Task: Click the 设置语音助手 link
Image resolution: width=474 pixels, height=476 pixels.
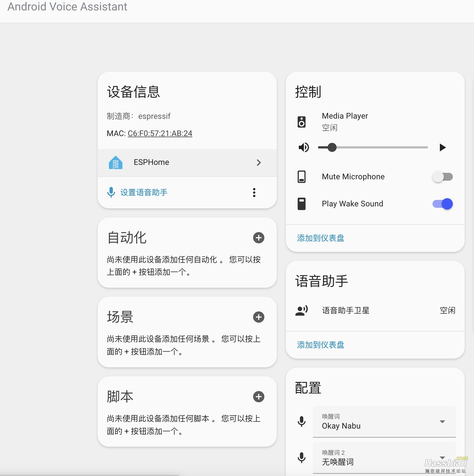Action: click(144, 193)
